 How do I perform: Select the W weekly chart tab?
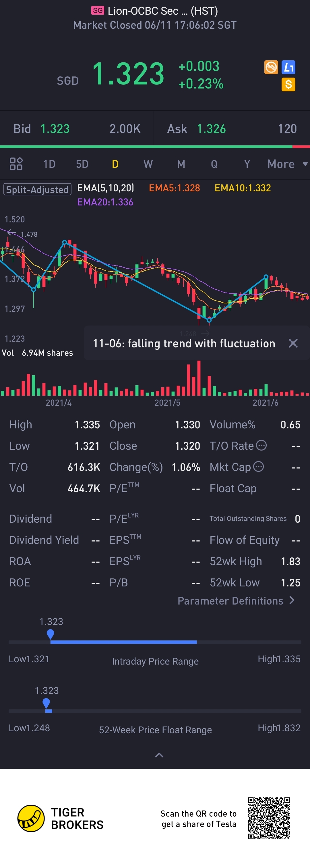(x=148, y=164)
